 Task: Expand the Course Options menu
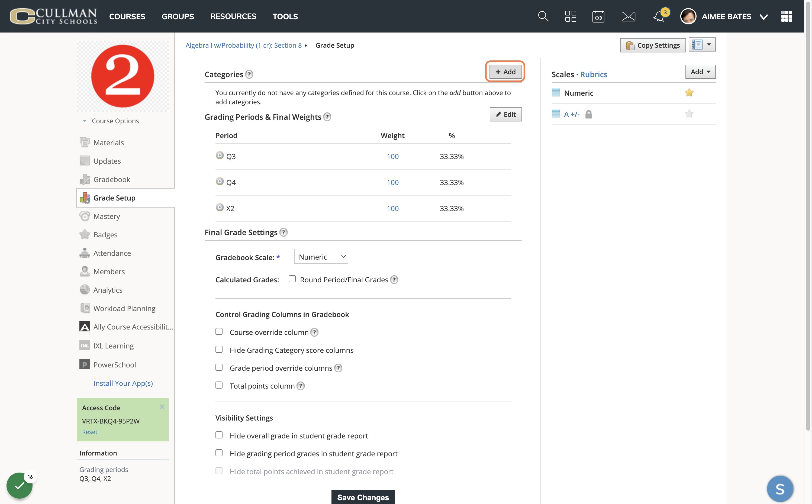(111, 121)
